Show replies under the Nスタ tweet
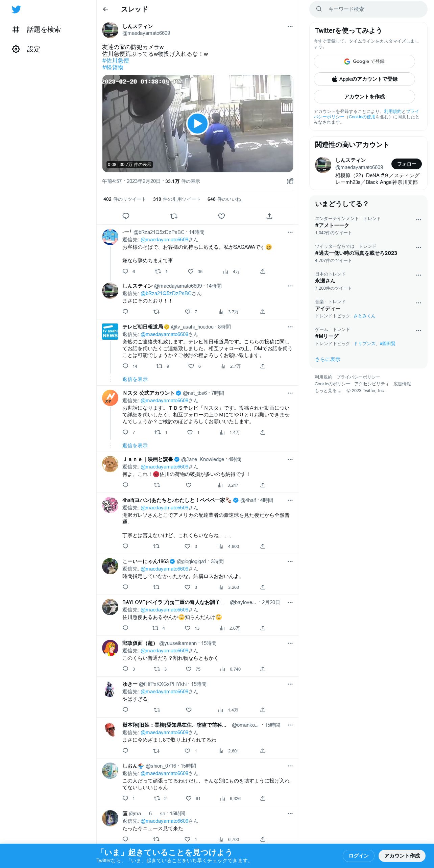This screenshot has width=434, height=868. pos(135,445)
